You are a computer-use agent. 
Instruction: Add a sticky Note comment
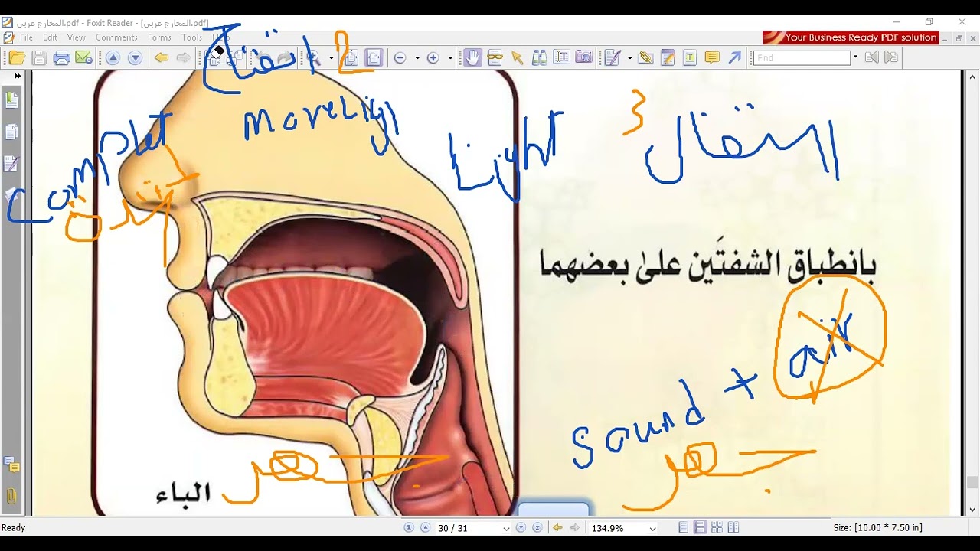[712, 57]
